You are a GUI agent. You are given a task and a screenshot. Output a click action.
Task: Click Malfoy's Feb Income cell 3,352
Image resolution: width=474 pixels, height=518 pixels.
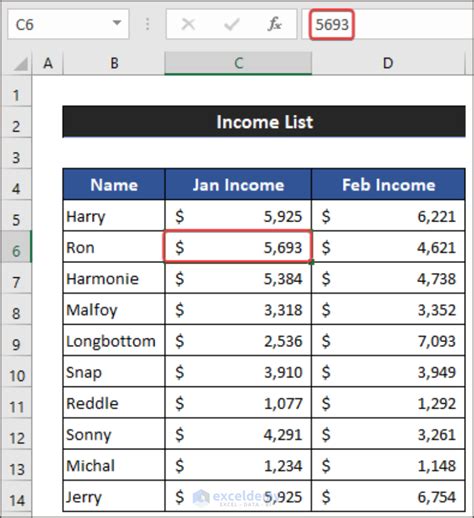click(x=388, y=309)
